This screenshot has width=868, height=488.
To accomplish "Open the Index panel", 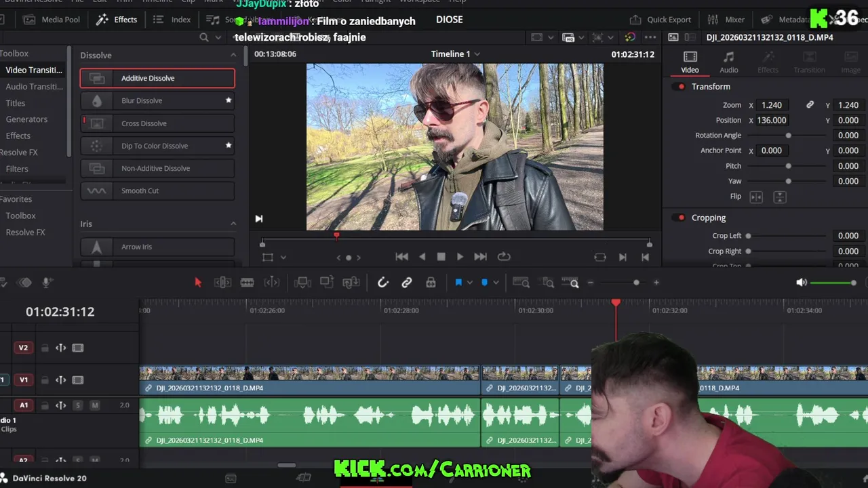I will pos(172,20).
